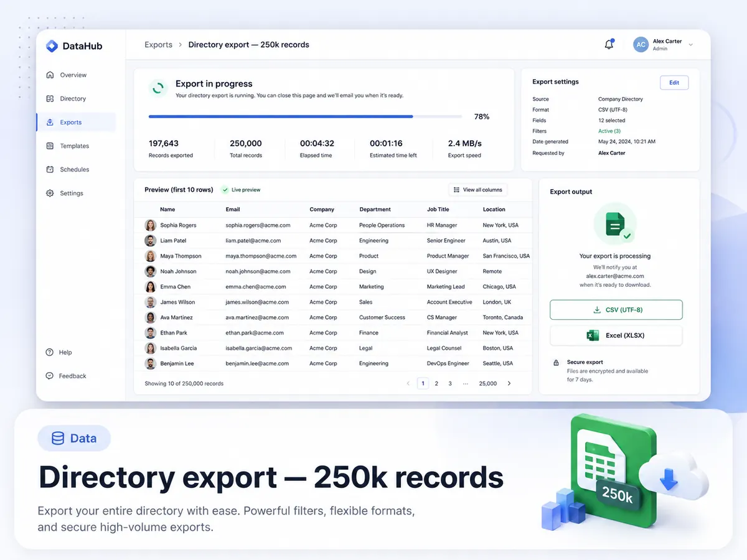Viewport: 747px width, 560px height.
Task: Click Noah Johnson's avatar photo
Action: pos(151,271)
